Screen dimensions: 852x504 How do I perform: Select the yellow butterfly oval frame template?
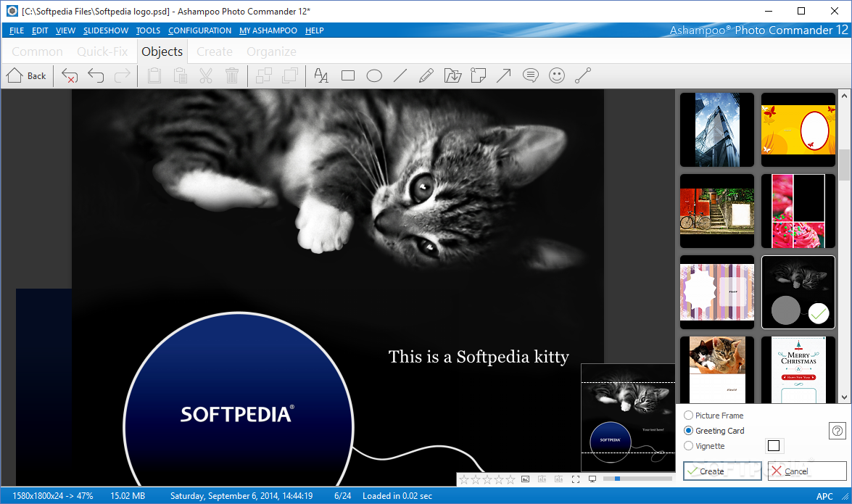pos(798,129)
